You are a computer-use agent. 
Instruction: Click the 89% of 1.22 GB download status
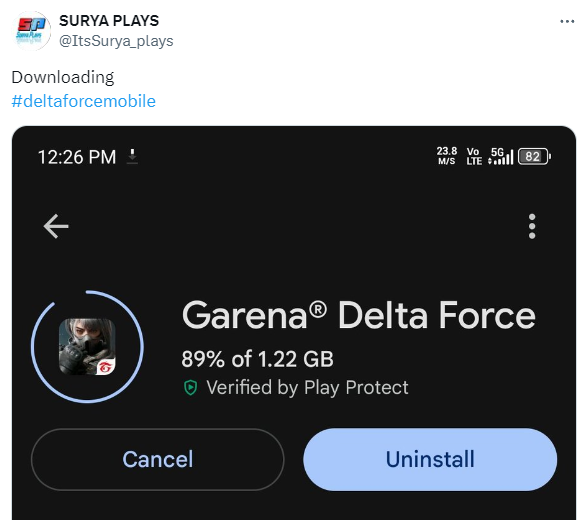(x=257, y=359)
